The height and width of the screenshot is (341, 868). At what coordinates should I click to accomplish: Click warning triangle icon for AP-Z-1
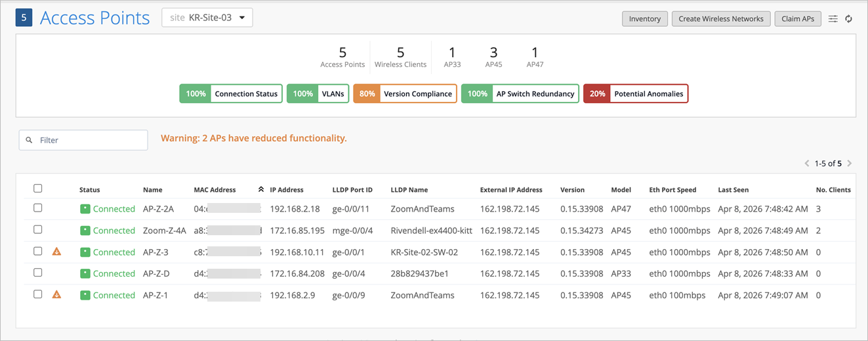point(56,295)
